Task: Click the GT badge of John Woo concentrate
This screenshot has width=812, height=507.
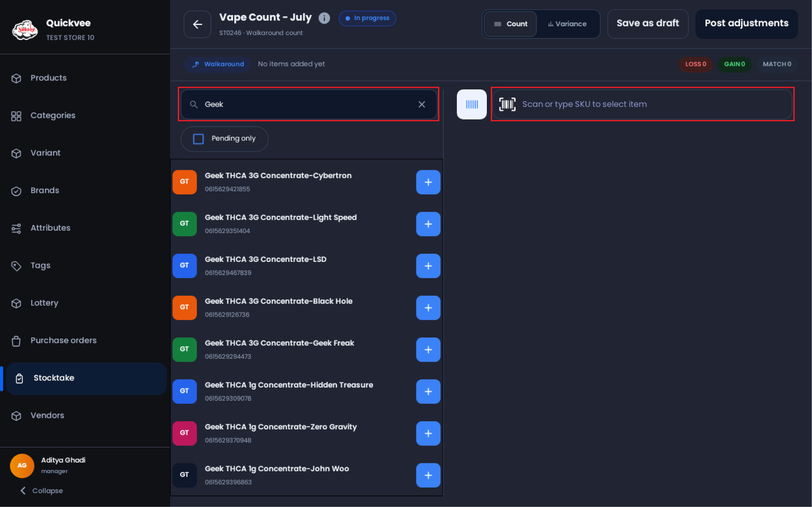Action: 184,475
